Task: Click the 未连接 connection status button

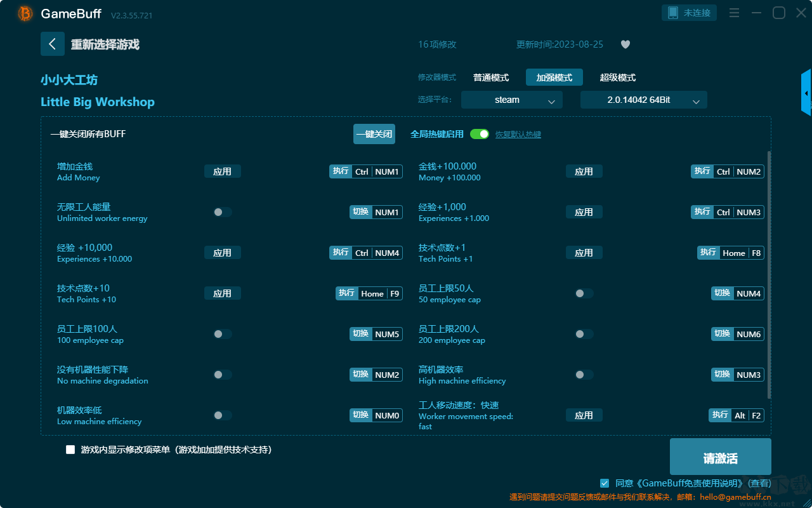Action: pos(690,13)
